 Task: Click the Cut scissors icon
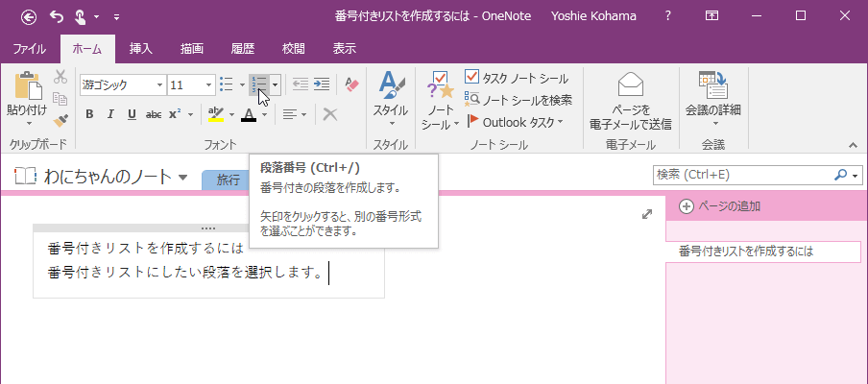(x=60, y=77)
